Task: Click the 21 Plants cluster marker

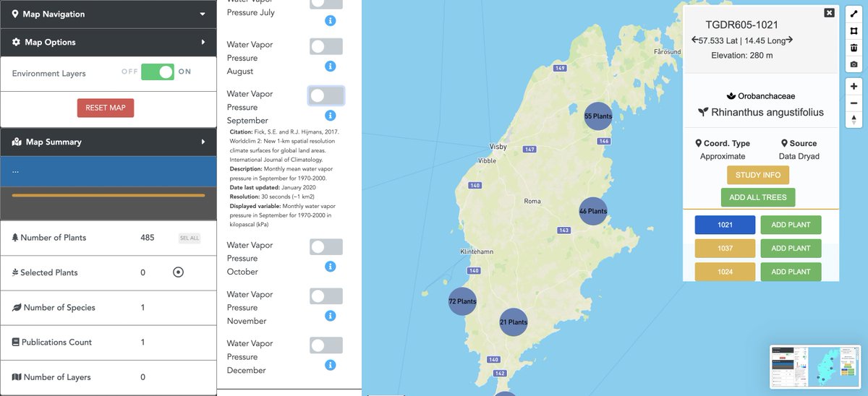Action: (514, 322)
